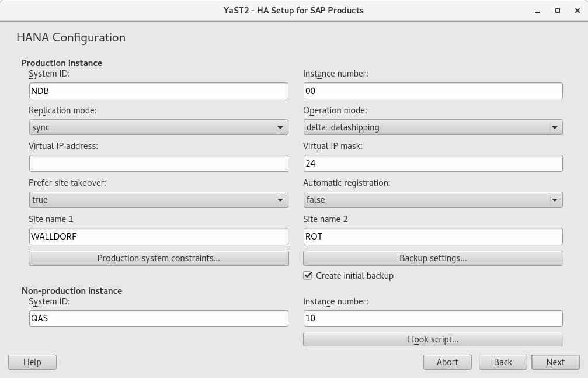The image size is (588, 378).
Task: Maximize the YaST2 window
Action: (558, 11)
